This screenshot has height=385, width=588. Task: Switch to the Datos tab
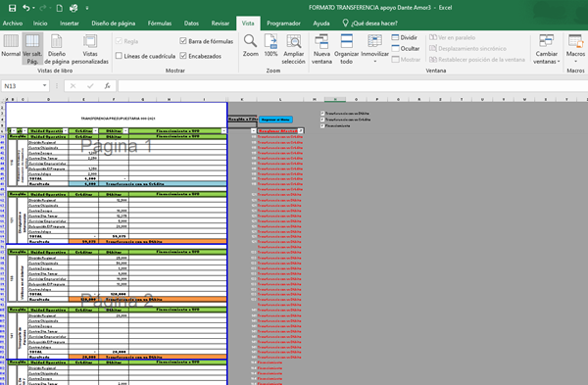pos(191,24)
